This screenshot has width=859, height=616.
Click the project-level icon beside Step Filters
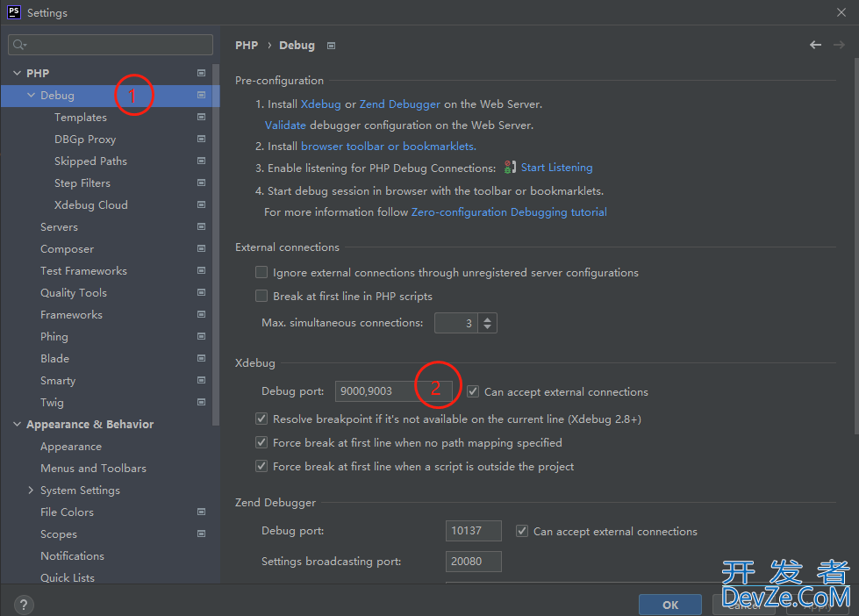click(201, 183)
